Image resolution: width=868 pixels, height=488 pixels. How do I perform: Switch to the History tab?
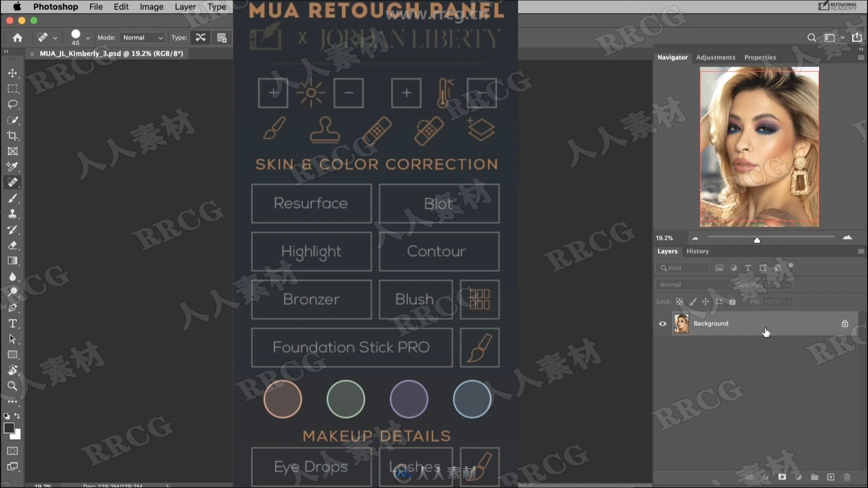tap(698, 251)
